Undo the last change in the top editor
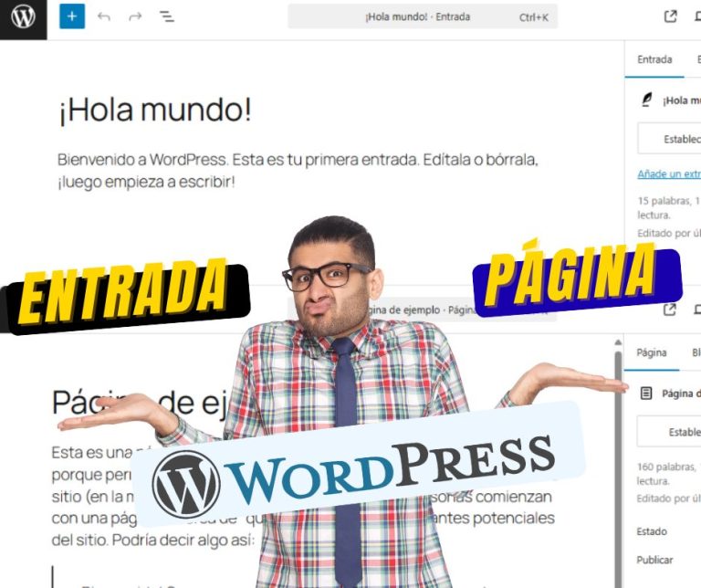The image size is (701, 588). tap(104, 17)
